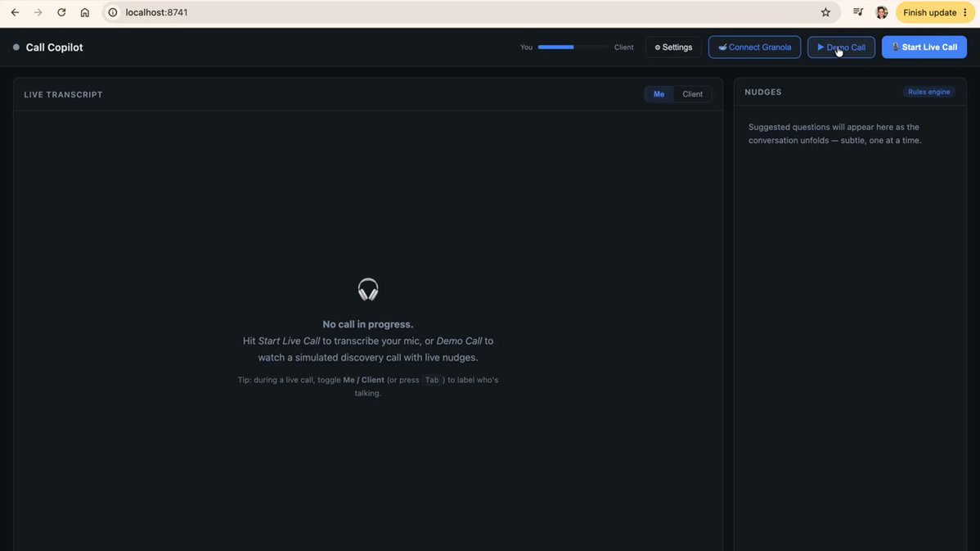This screenshot has width=980, height=551.
Task: Select the Client speaker toggle
Action: tap(693, 94)
